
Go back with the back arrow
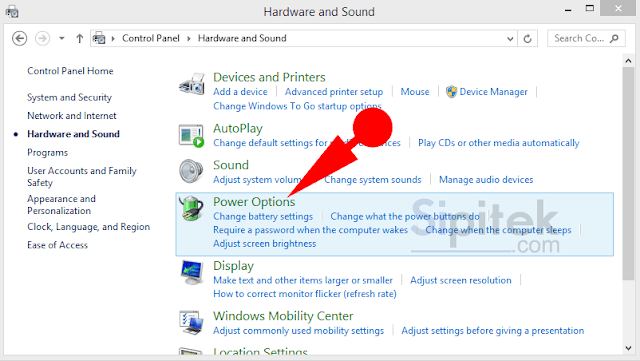point(19,39)
